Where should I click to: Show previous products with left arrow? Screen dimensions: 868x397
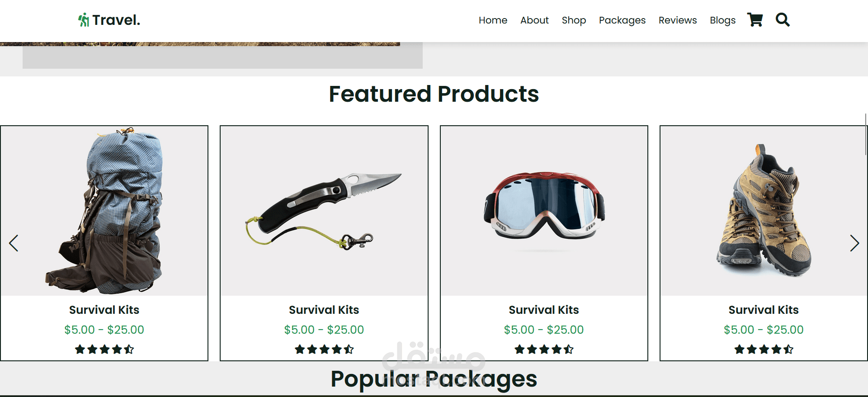[14, 243]
